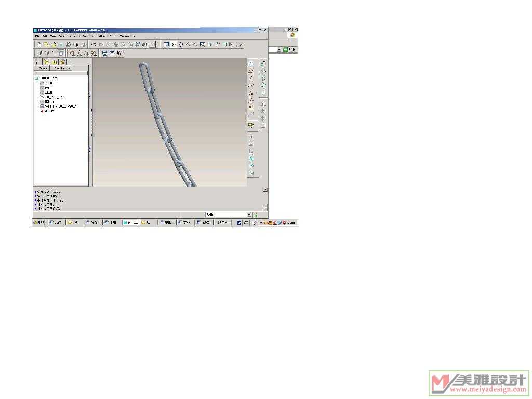Click the Windows Start button
The image size is (532, 399).
point(39,222)
